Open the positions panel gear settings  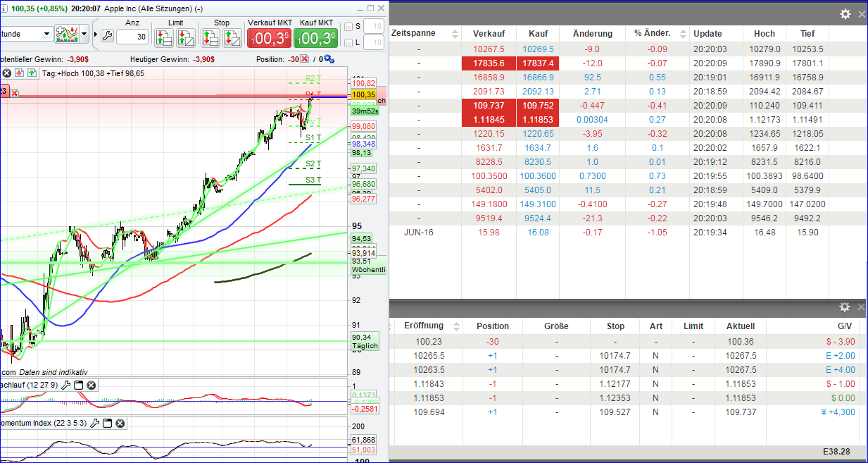click(845, 307)
